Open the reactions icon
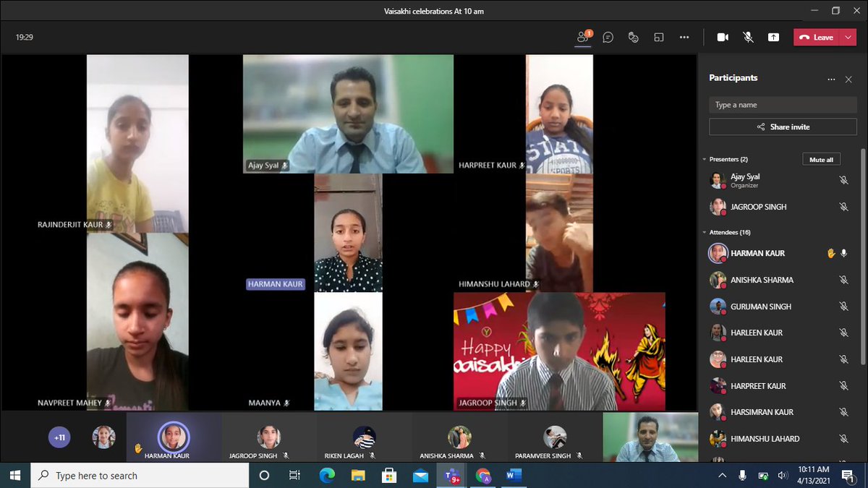 point(634,37)
